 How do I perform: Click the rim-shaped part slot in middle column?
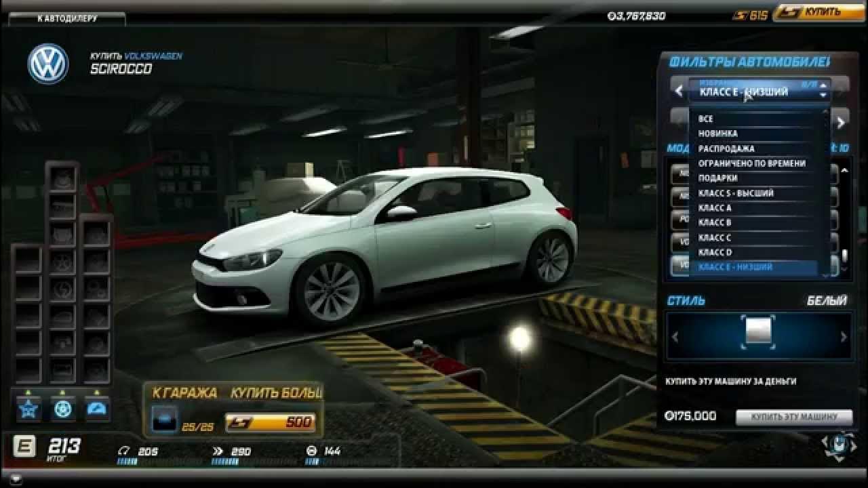point(62,260)
